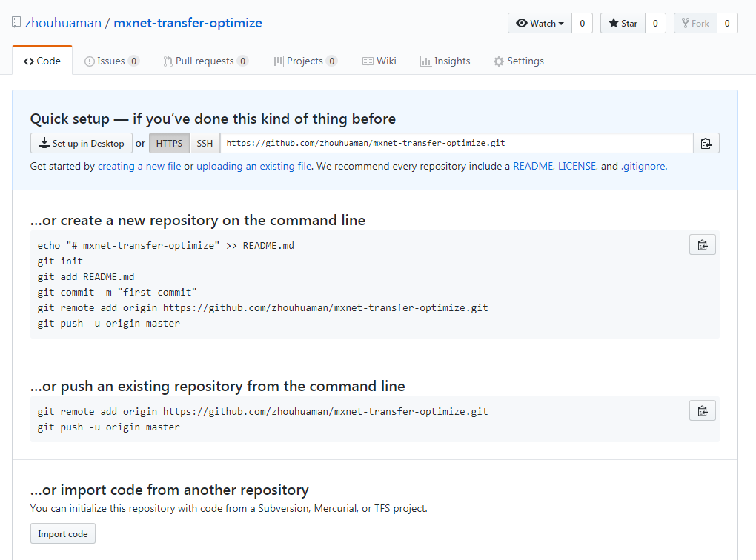The width and height of the screenshot is (756, 560).
Task: Click the Fork button
Action: (x=695, y=23)
